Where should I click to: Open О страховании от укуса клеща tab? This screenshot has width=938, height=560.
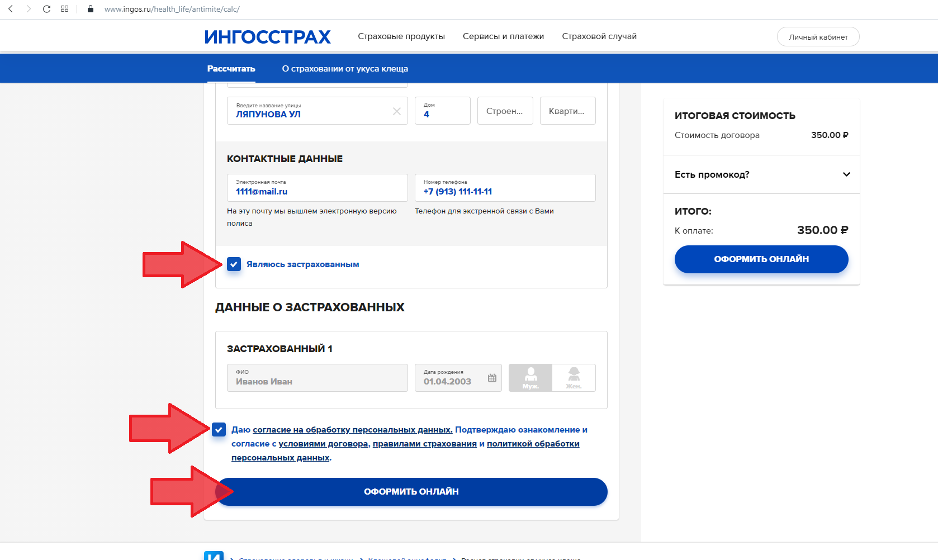[345, 69]
